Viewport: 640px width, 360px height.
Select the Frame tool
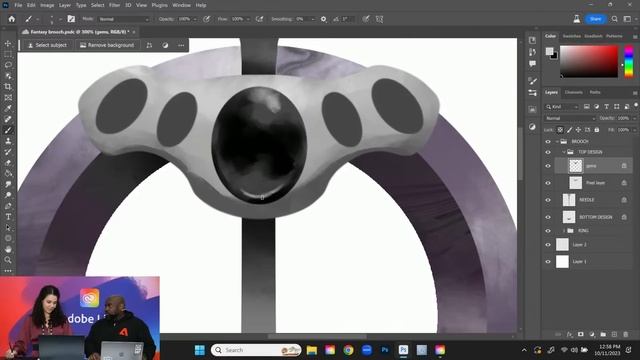[8, 98]
